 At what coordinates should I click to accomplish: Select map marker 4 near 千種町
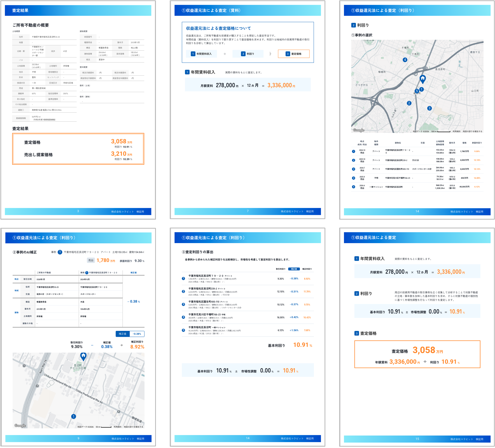pos(405,60)
